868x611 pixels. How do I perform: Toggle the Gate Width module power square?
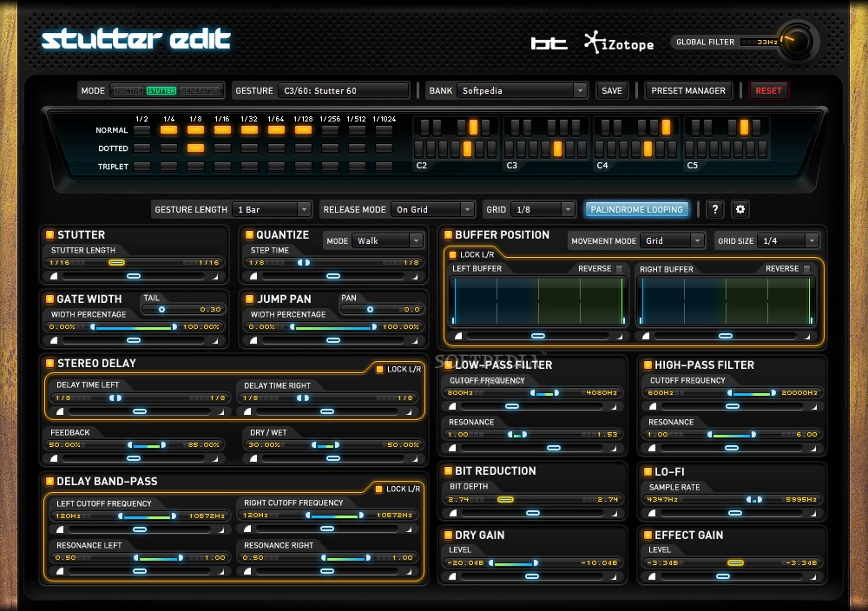tap(49, 299)
